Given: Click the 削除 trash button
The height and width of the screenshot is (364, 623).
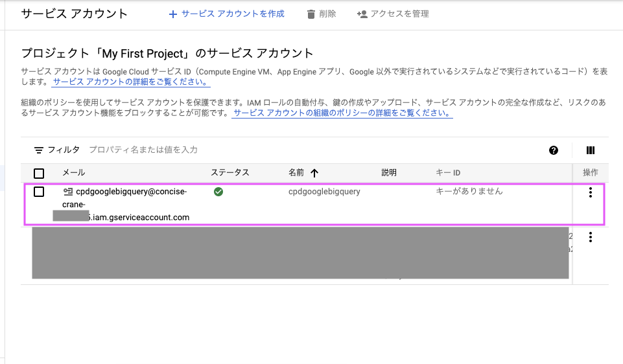Looking at the screenshot, I should click(322, 14).
